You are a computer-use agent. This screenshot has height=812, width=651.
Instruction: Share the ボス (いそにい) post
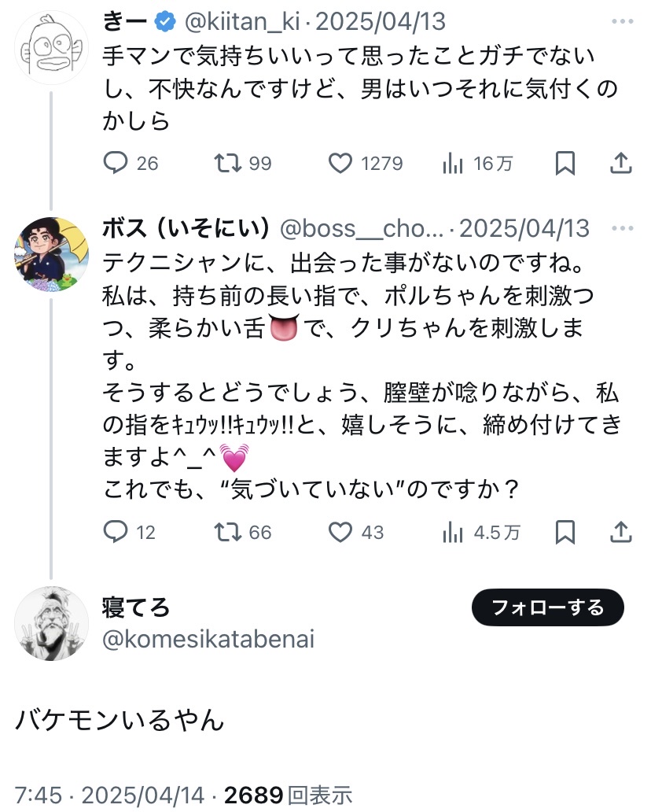(621, 533)
